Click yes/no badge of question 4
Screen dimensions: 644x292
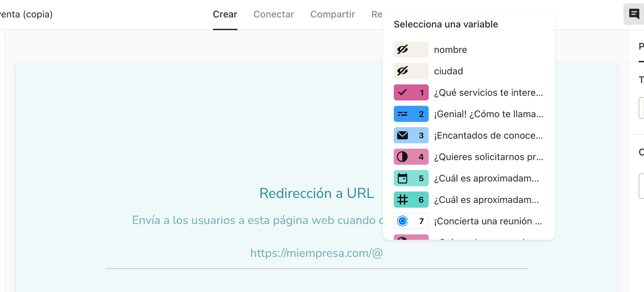coord(411,157)
